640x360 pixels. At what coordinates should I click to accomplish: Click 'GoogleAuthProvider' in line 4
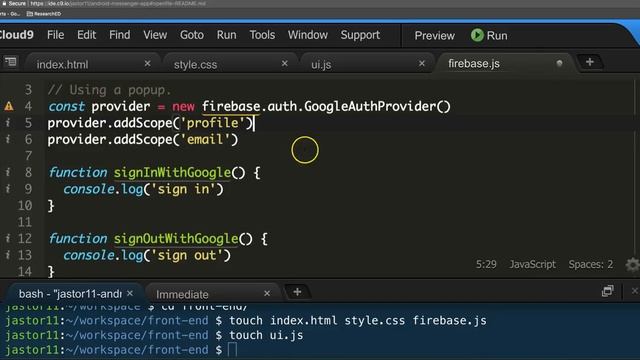[x=370, y=107]
